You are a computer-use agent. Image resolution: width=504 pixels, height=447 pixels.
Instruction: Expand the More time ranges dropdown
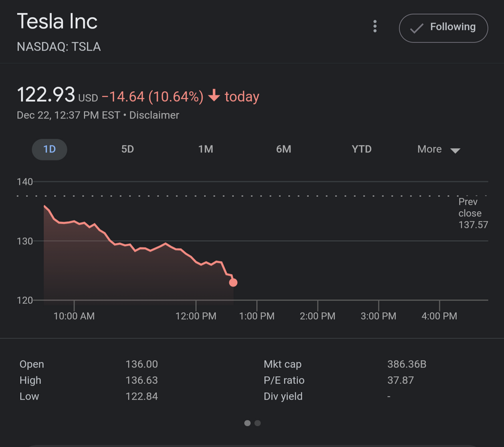click(438, 150)
